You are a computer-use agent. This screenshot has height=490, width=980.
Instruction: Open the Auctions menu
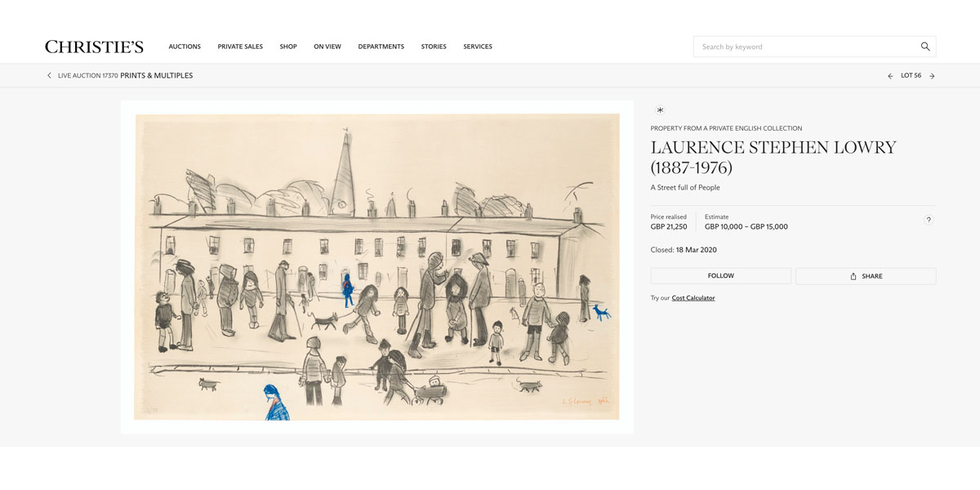(185, 47)
